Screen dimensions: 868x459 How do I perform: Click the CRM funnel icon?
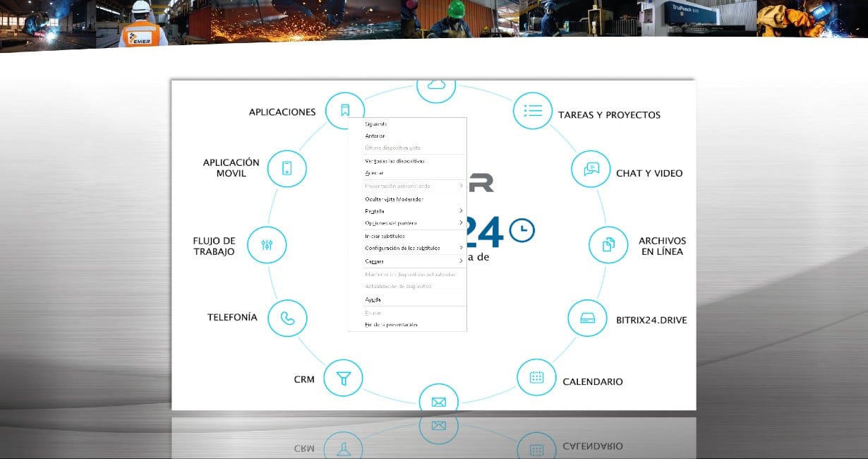343,378
